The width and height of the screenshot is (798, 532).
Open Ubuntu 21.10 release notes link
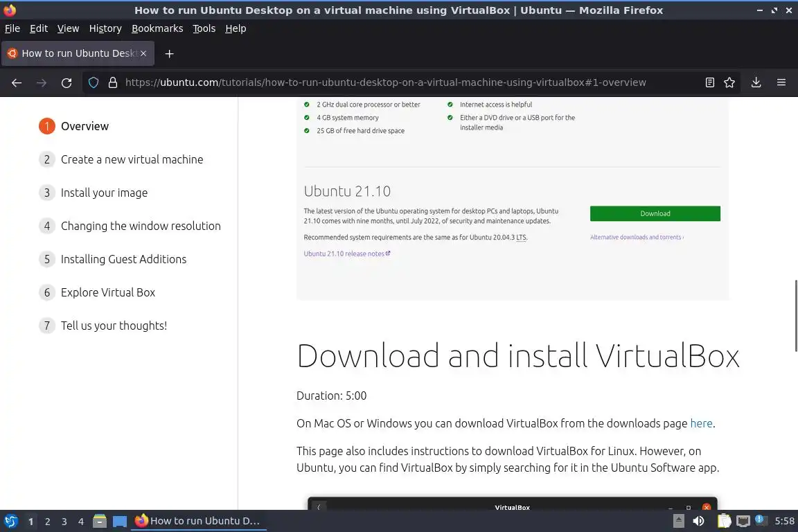(347, 254)
